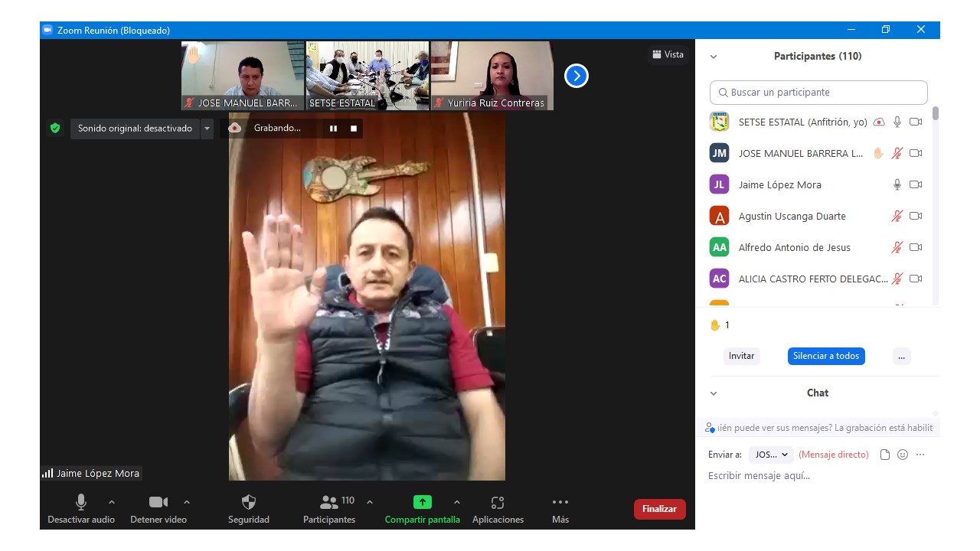The image size is (980, 551).
Task: Toggle microphone for SETSE ESTATAL participant
Action: click(897, 122)
